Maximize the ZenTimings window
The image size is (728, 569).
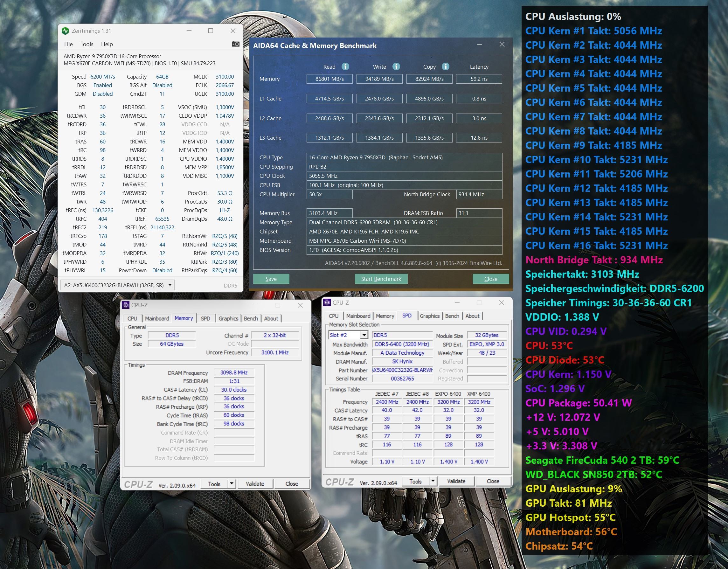tap(211, 31)
